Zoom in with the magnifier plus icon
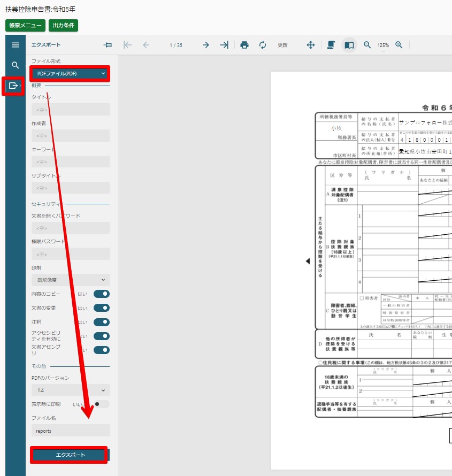 (399, 45)
